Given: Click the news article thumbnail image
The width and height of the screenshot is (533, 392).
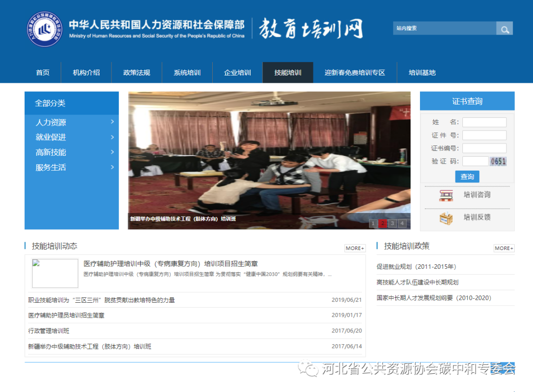Looking at the screenshot, I should [55, 273].
